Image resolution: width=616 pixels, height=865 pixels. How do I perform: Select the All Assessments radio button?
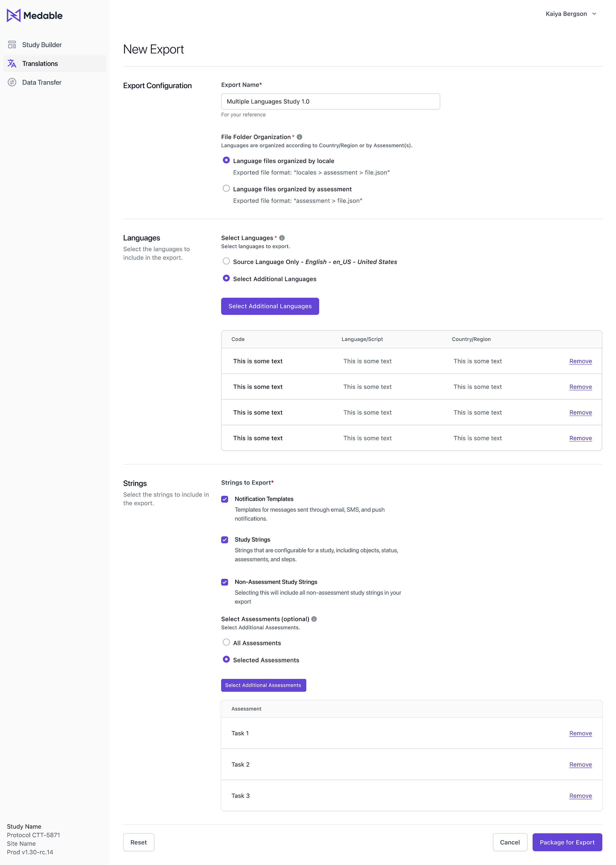pos(226,642)
